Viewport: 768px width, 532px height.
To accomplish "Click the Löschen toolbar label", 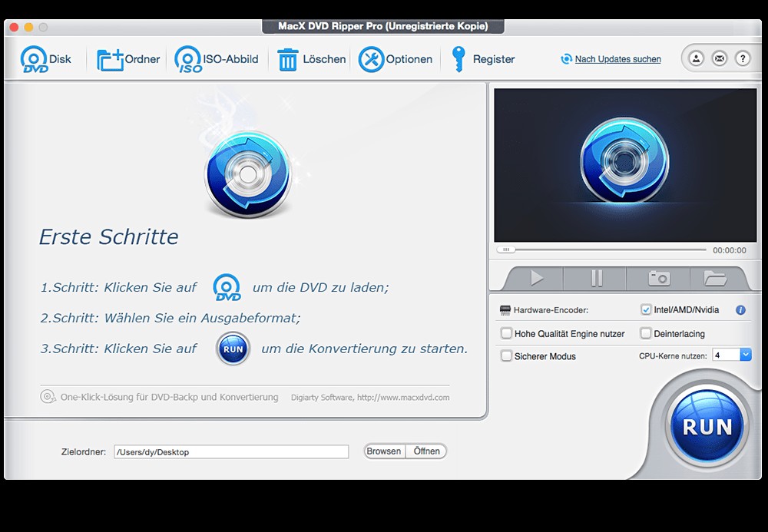I will (324, 59).
